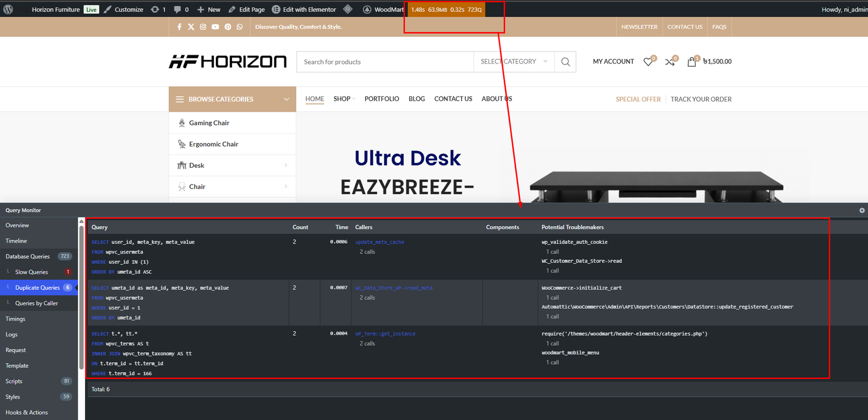
Task: Click WP_Term::get_instance caller link
Action: (386, 334)
